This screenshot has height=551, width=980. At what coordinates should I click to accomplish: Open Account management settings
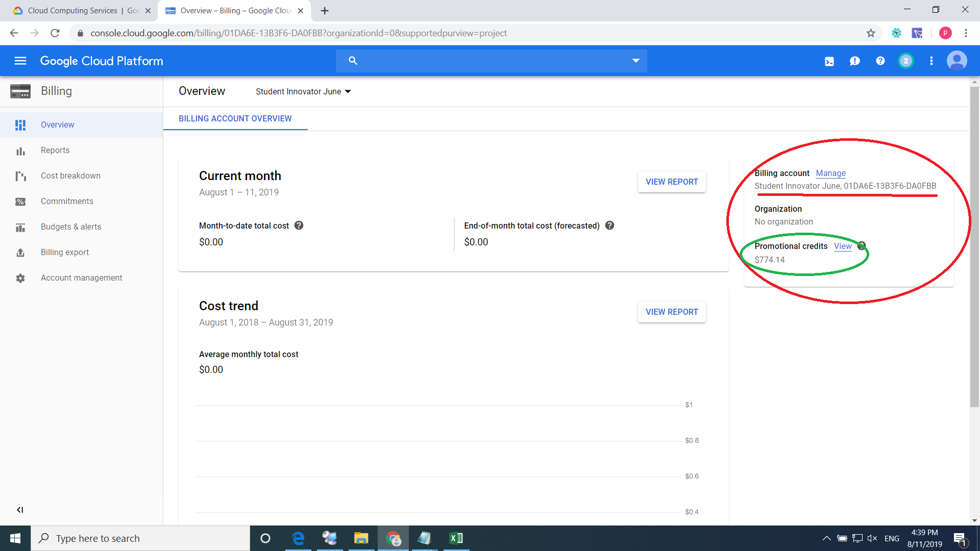point(82,278)
